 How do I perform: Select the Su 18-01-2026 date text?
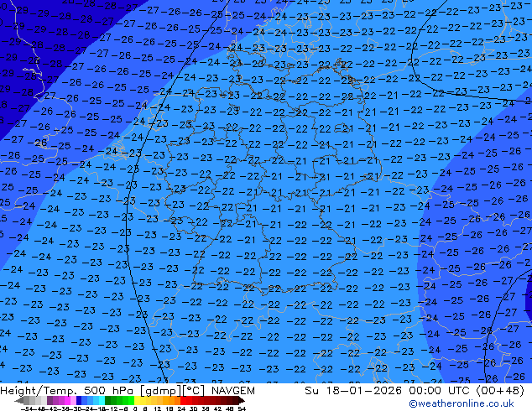354,391
